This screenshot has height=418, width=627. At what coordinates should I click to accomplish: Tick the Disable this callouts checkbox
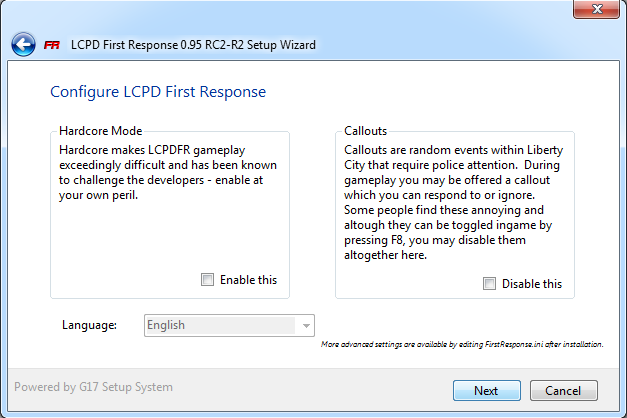coord(489,284)
